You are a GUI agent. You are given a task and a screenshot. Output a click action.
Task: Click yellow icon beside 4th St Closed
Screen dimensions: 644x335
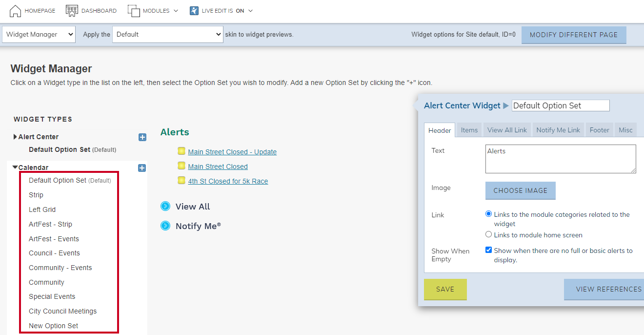181,181
